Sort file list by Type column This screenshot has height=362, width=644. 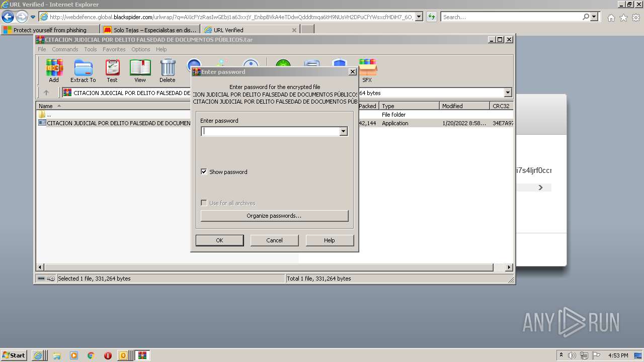(x=410, y=106)
